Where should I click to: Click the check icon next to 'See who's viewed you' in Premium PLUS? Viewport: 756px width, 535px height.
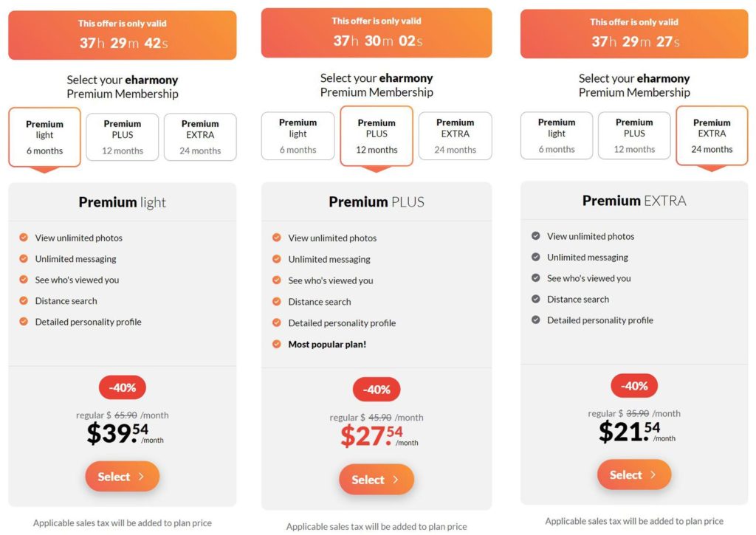coord(276,280)
